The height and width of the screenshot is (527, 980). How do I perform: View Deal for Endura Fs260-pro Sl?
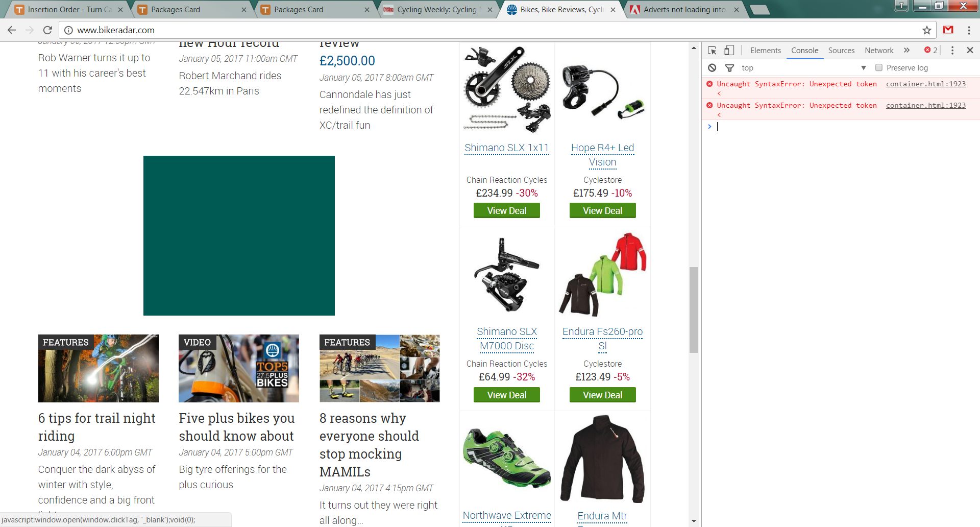[603, 395]
